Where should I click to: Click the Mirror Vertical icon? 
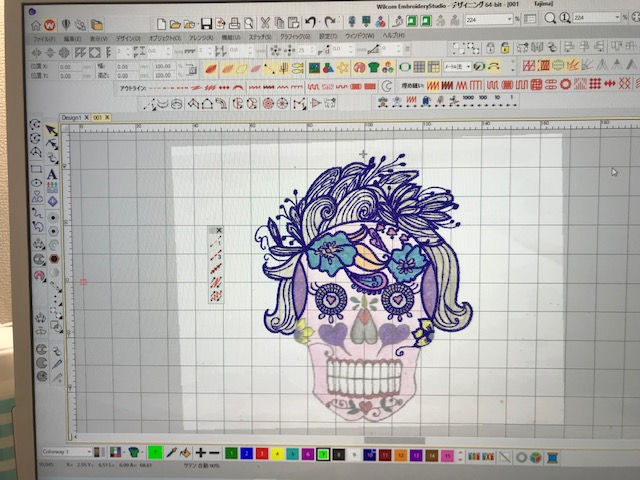pyautogui.click(x=50, y=53)
